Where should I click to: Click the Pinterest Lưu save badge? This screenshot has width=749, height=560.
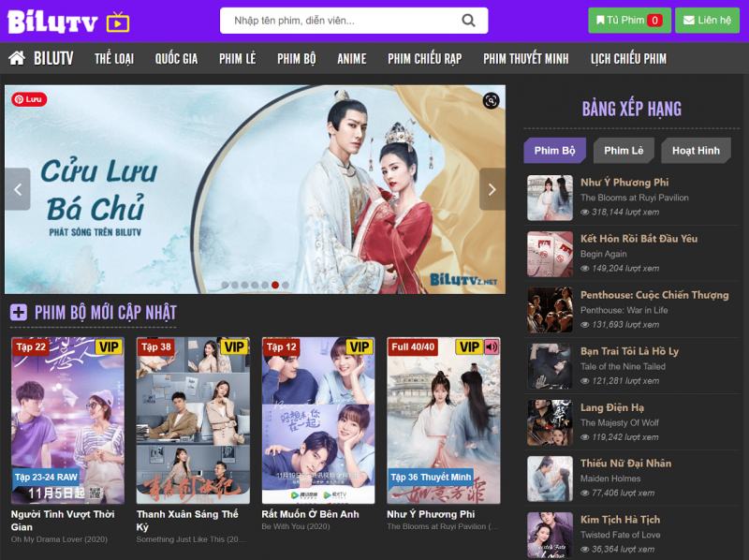pos(29,99)
